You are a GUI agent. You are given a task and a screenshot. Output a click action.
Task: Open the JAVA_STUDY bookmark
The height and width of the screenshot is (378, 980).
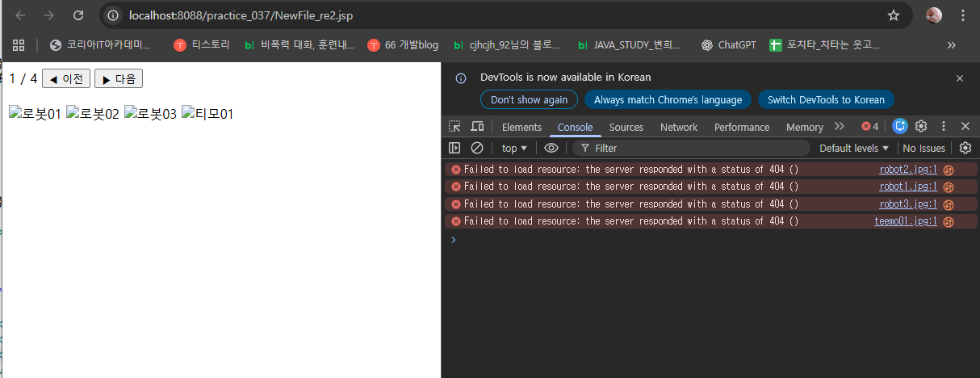(630, 45)
